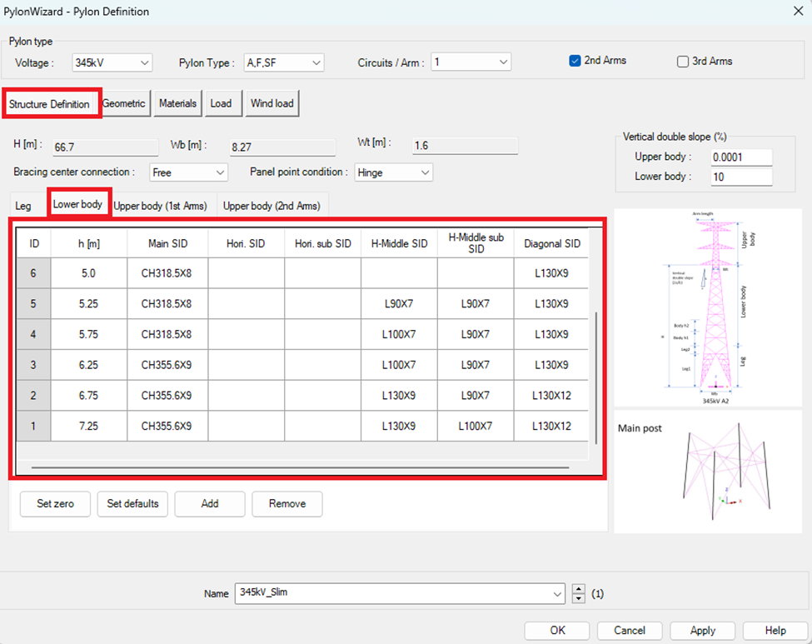Expand the Pylon Type dropdown

tap(283, 62)
